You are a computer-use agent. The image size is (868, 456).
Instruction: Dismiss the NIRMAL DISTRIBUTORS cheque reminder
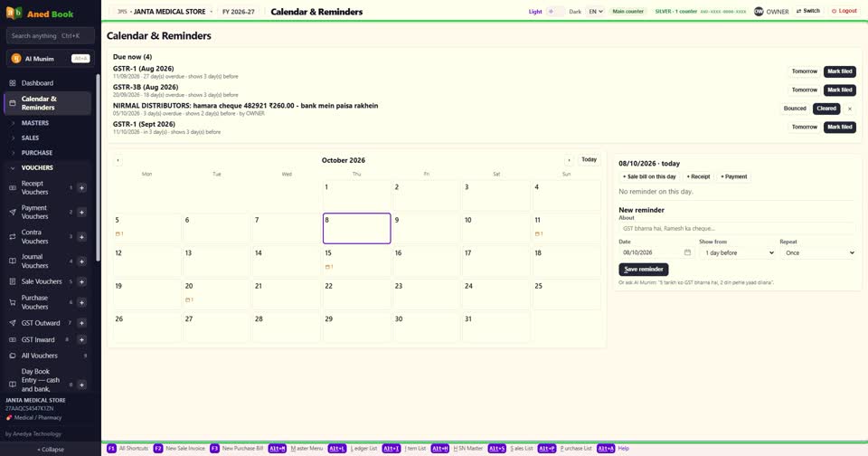pos(850,109)
